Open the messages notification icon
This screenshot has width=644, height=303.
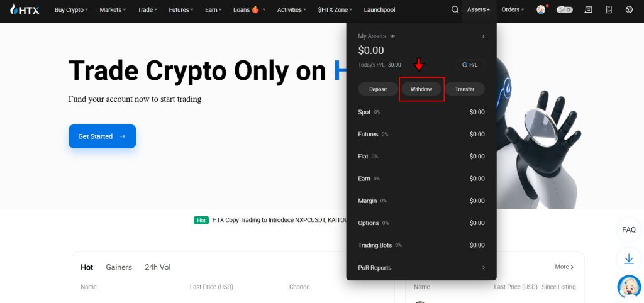589,9
